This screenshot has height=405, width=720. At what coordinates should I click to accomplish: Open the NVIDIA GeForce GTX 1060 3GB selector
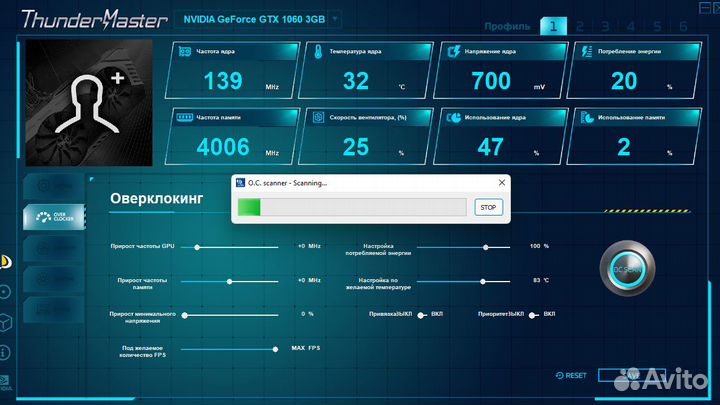(x=257, y=19)
